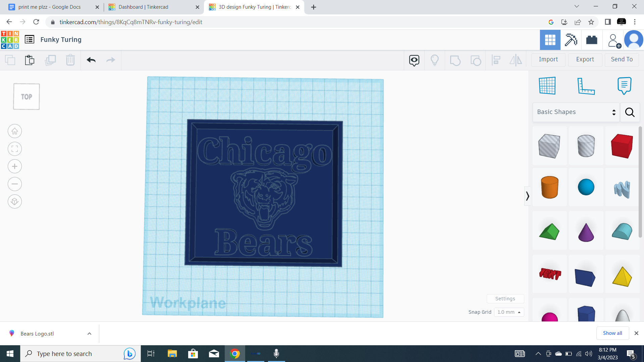Click the Delete trash icon

pos(70,60)
